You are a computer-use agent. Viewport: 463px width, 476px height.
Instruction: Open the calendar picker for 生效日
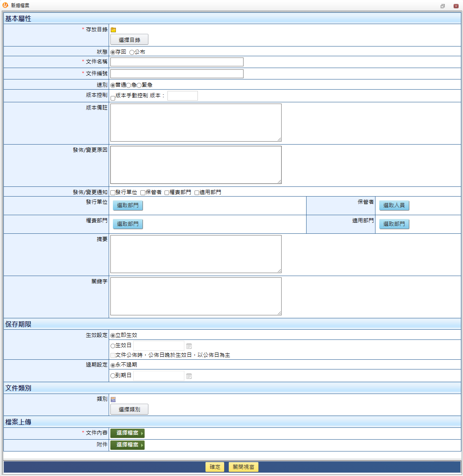(189, 346)
